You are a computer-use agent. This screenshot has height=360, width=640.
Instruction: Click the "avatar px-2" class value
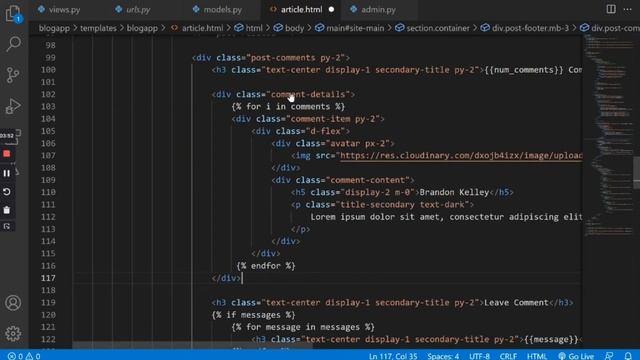coord(358,143)
